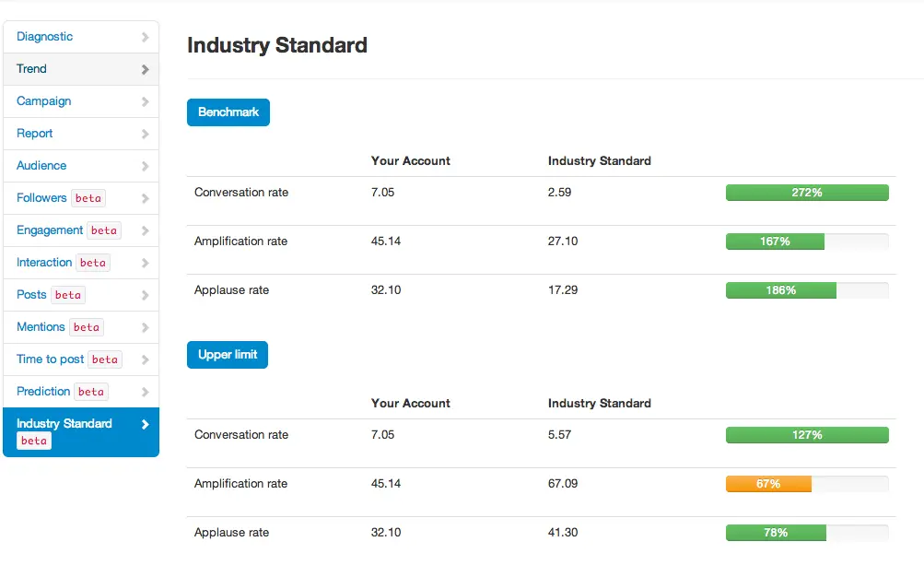This screenshot has width=924, height=577.
Task: Expand the Mentions section chevron
Action: coord(145,328)
